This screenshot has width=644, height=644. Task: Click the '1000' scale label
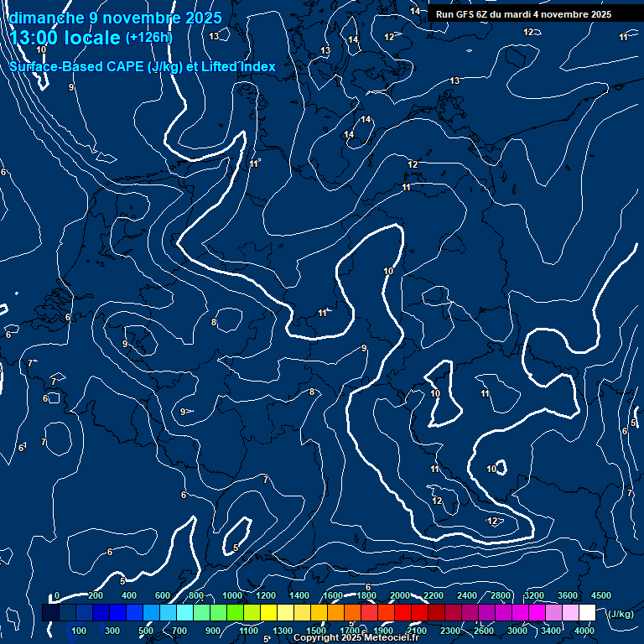232,595
